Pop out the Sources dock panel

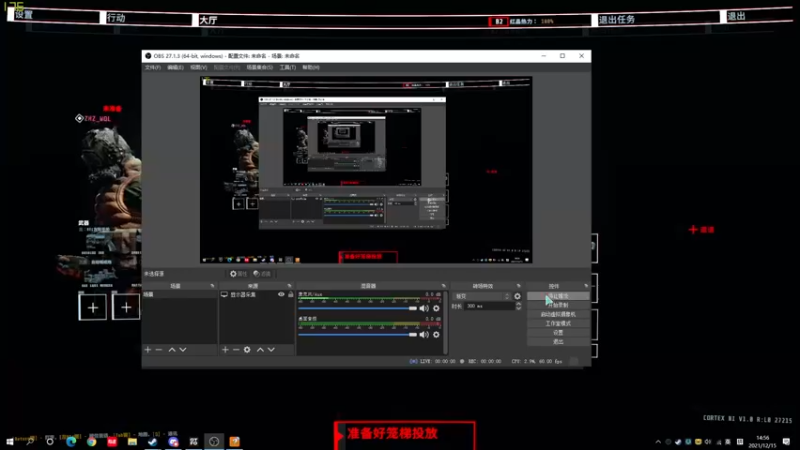tap(289, 286)
